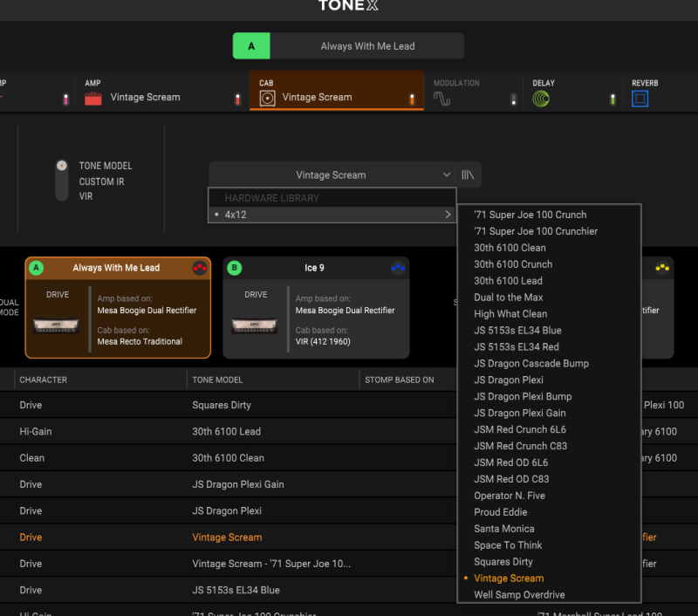This screenshot has height=616, width=698.
Task: Toggle the MODULATION block power switch
Action: 511,99
